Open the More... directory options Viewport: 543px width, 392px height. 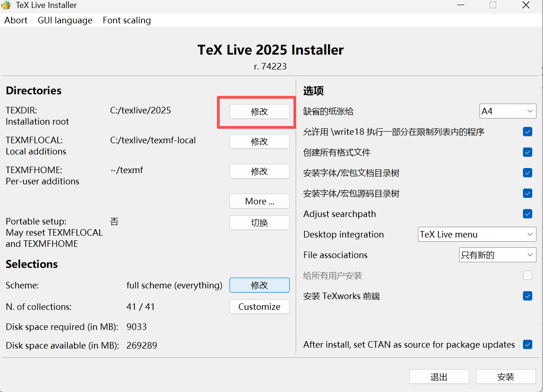point(259,201)
